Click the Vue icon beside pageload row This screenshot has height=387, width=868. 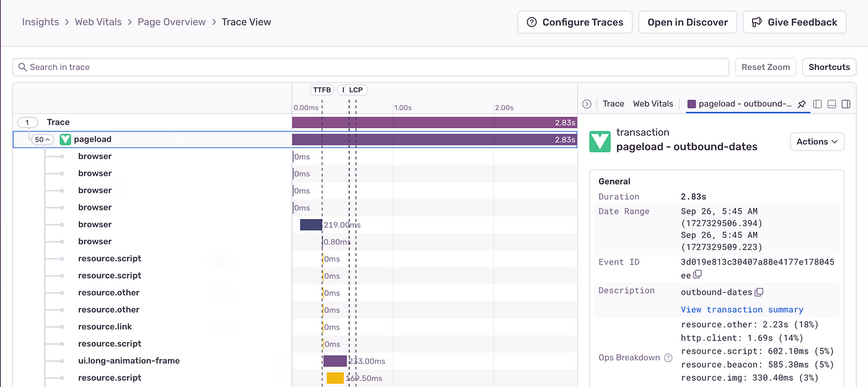tap(65, 139)
